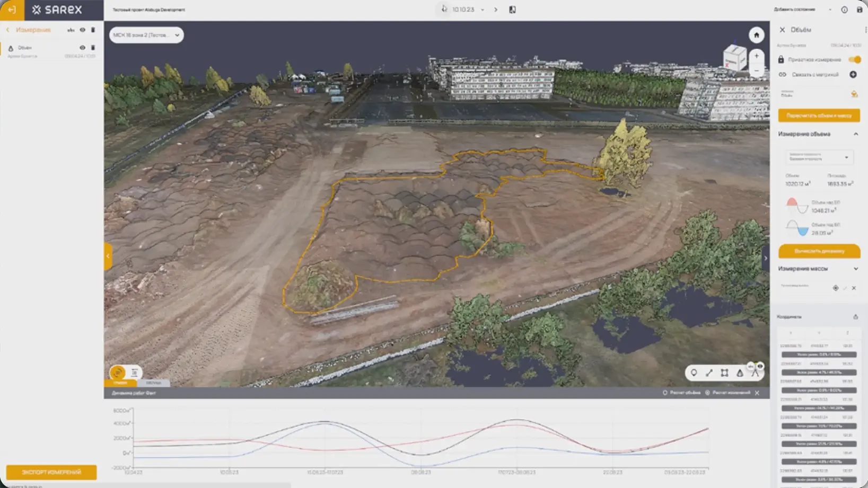Delete the Объем measurement with trash icon
The width and height of the screenshot is (868, 488).
click(93, 48)
